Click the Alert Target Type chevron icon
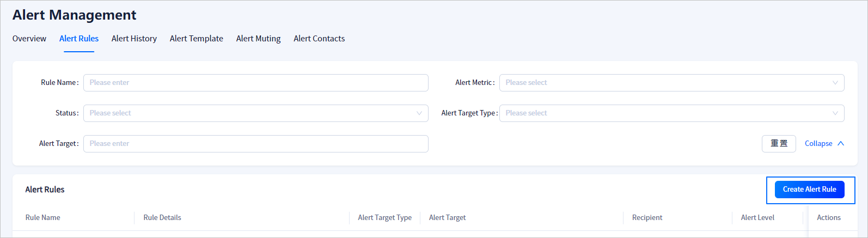This screenshot has height=238, width=868. coord(835,113)
